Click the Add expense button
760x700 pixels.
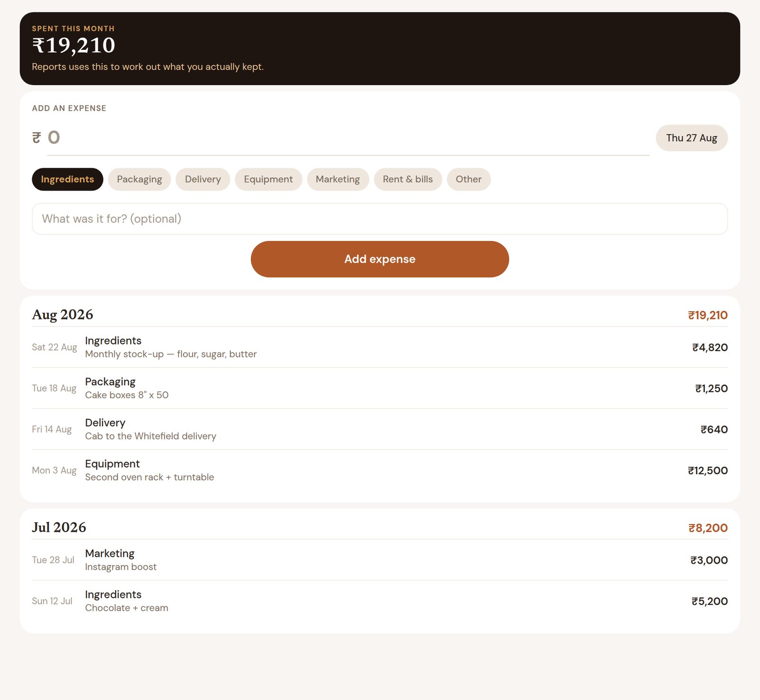(x=380, y=259)
